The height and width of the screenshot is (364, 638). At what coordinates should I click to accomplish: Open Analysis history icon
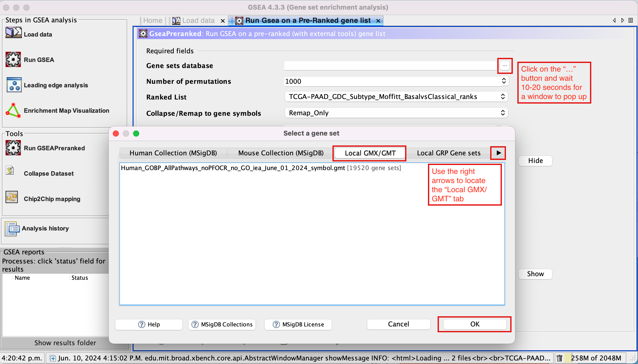[12, 228]
